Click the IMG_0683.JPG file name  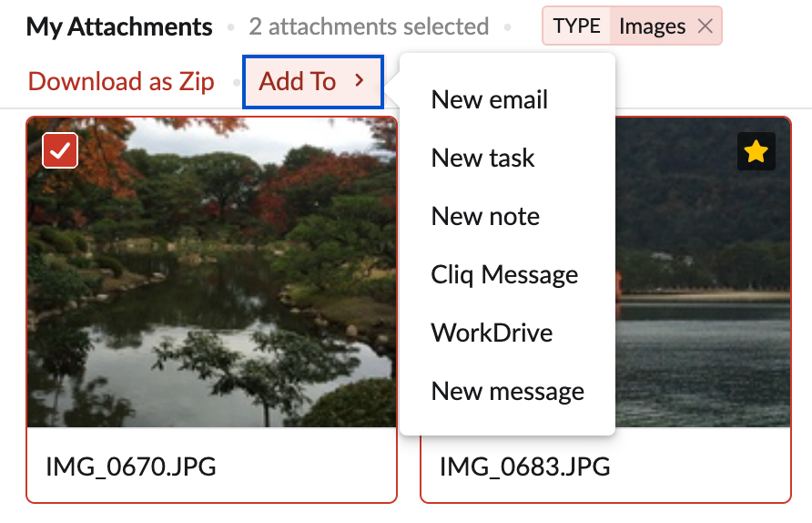[524, 467]
